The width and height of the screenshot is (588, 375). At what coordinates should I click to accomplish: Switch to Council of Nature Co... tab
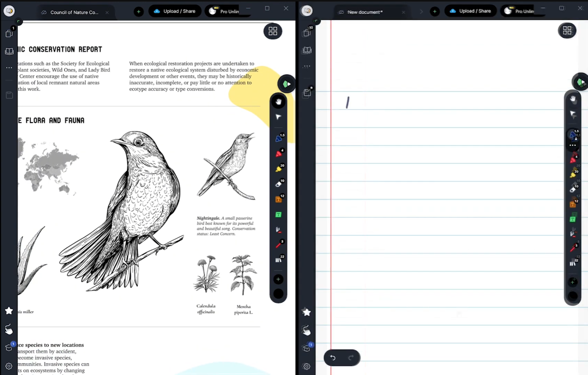click(x=74, y=12)
